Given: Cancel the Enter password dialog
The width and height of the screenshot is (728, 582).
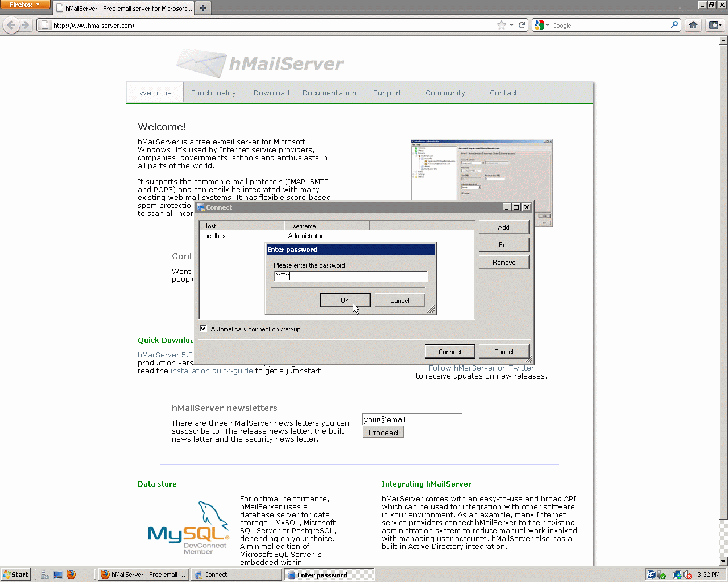Looking at the screenshot, I should coord(400,300).
